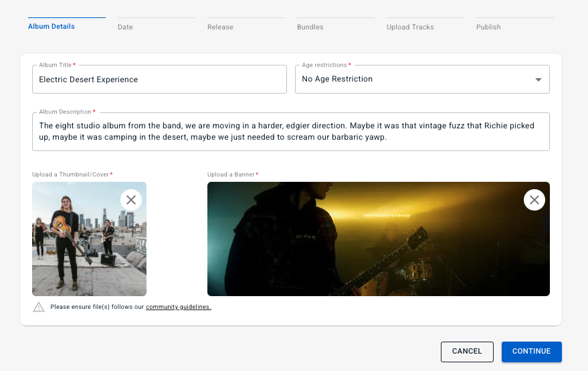
Task: Remove the uploaded banner image
Action: (534, 200)
